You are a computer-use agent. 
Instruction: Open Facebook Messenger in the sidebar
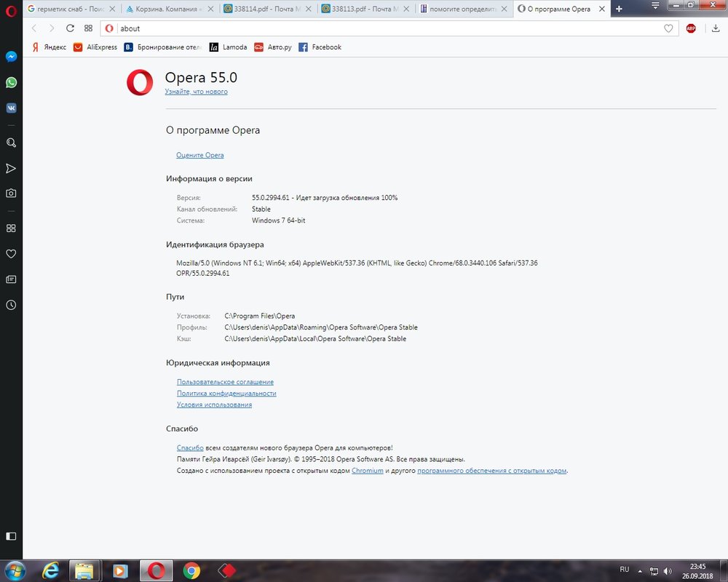click(x=11, y=57)
